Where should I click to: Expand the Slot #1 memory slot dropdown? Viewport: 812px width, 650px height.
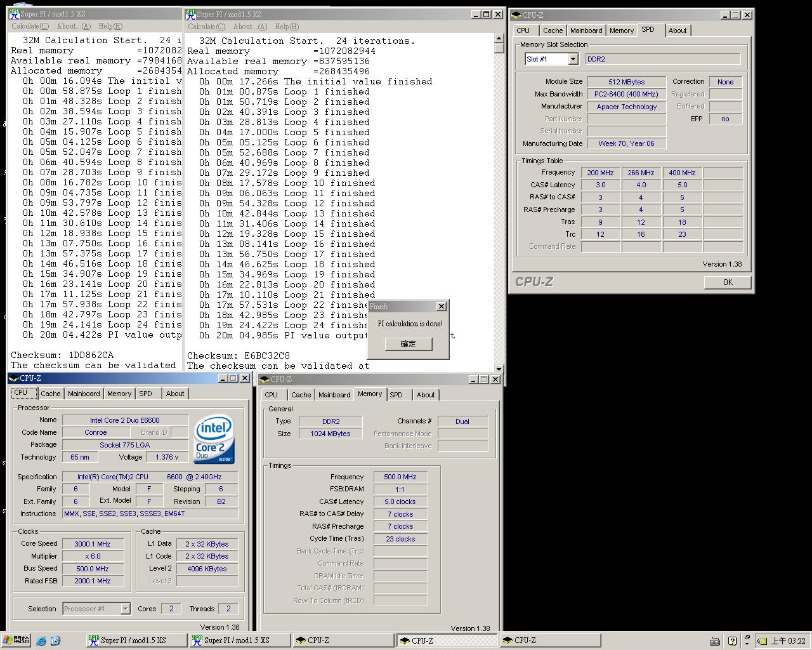[x=573, y=59]
